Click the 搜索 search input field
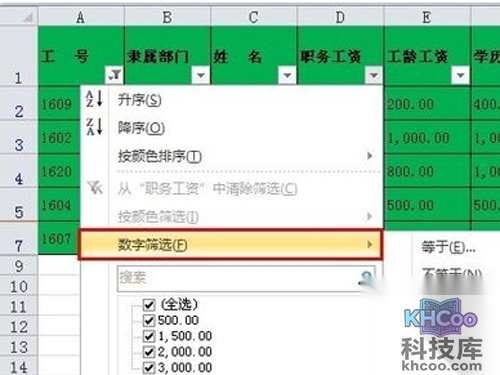The width and height of the screenshot is (500, 375). (x=246, y=279)
